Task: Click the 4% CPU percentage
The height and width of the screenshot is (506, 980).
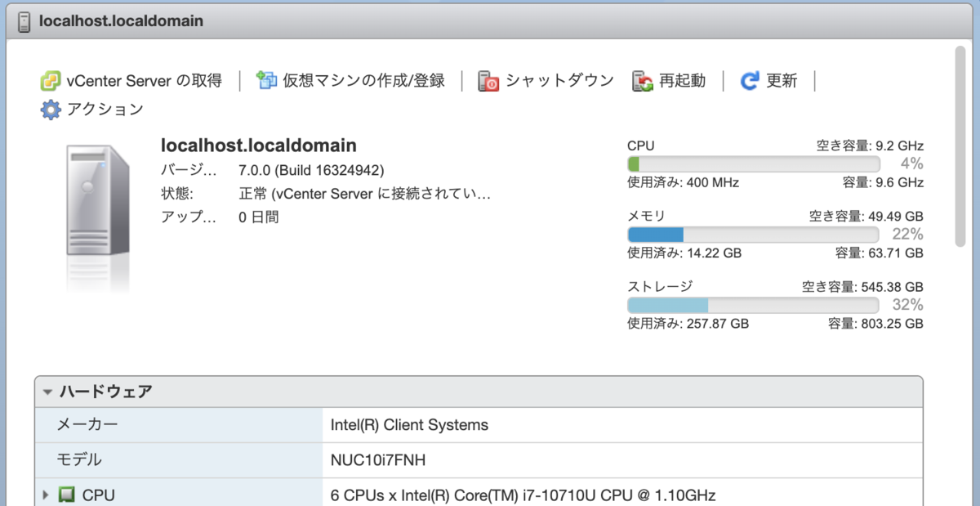Action: [x=912, y=163]
